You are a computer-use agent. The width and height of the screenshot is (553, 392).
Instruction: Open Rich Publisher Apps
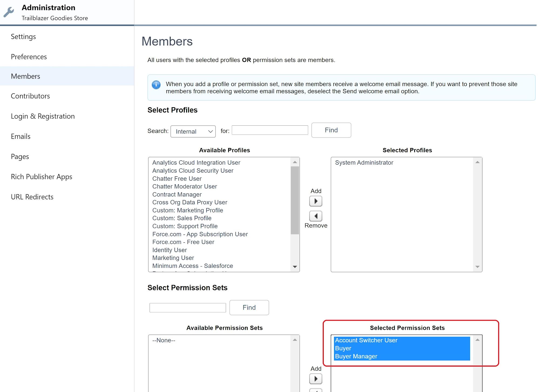click(41, 177)
